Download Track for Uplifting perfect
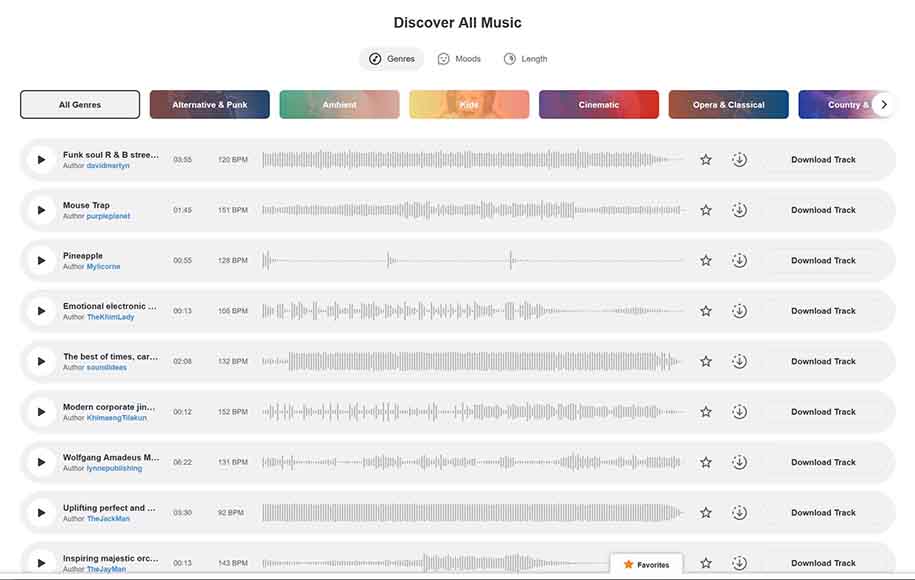This screenshot has width=915, height=580. [x=823, y=513]
